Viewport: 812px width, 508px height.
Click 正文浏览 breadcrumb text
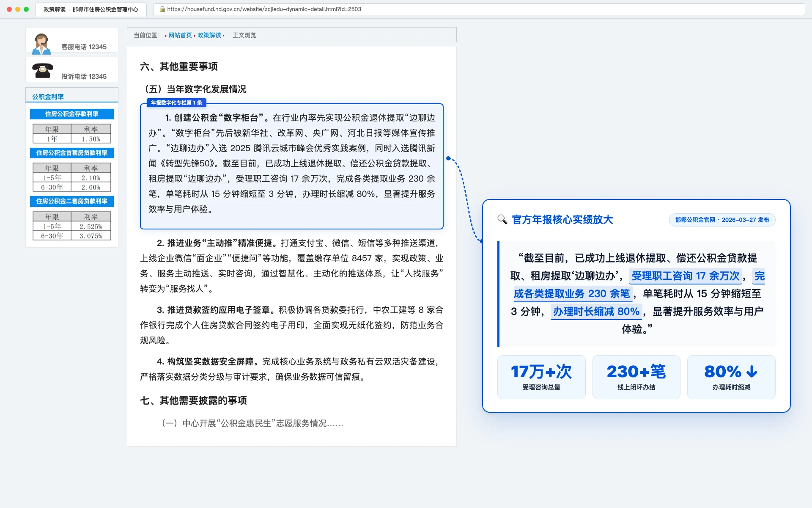click(x=244, y=35)
